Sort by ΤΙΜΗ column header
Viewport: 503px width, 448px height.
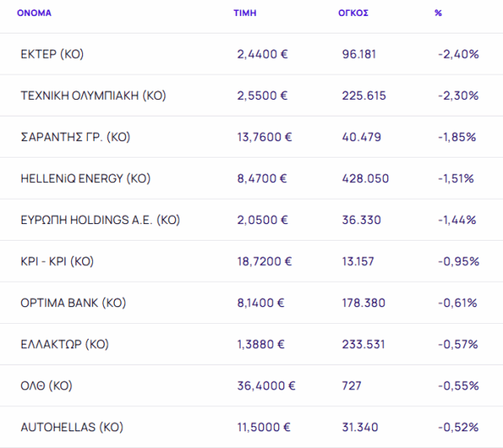tap(245, 13)
